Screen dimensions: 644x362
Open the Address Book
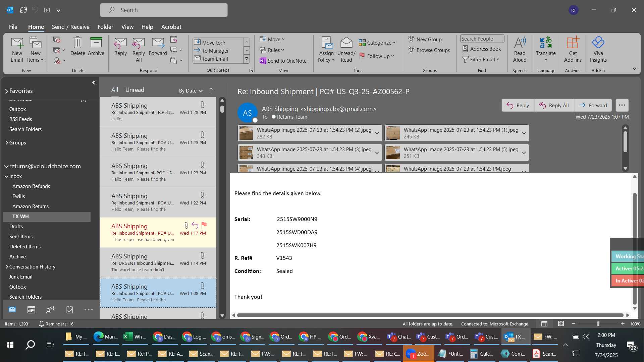pyautogui.click(x=482, y=49)
